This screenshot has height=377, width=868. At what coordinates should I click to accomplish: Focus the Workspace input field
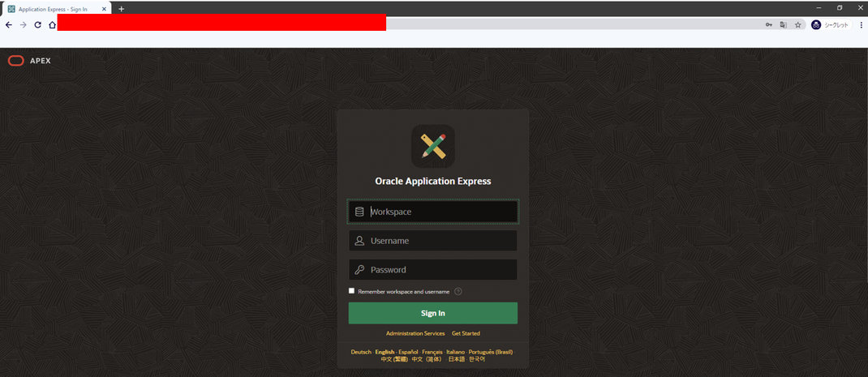tap(433, 212)
